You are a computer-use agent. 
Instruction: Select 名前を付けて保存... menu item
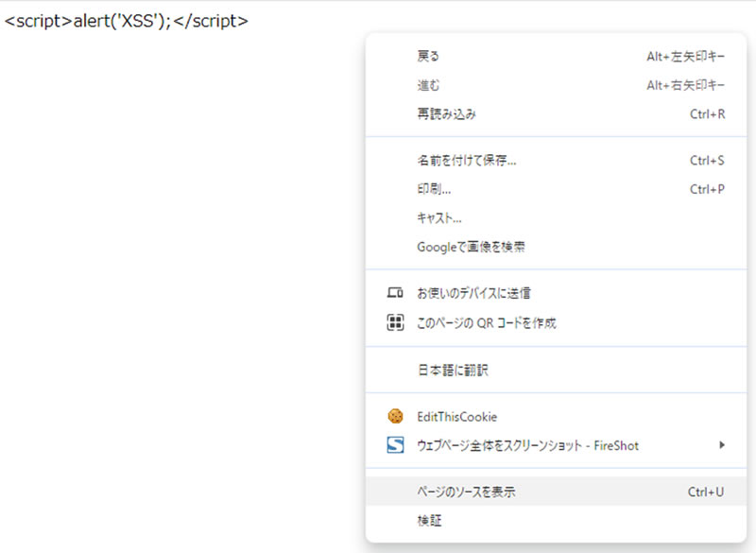(x=556, y=161)
